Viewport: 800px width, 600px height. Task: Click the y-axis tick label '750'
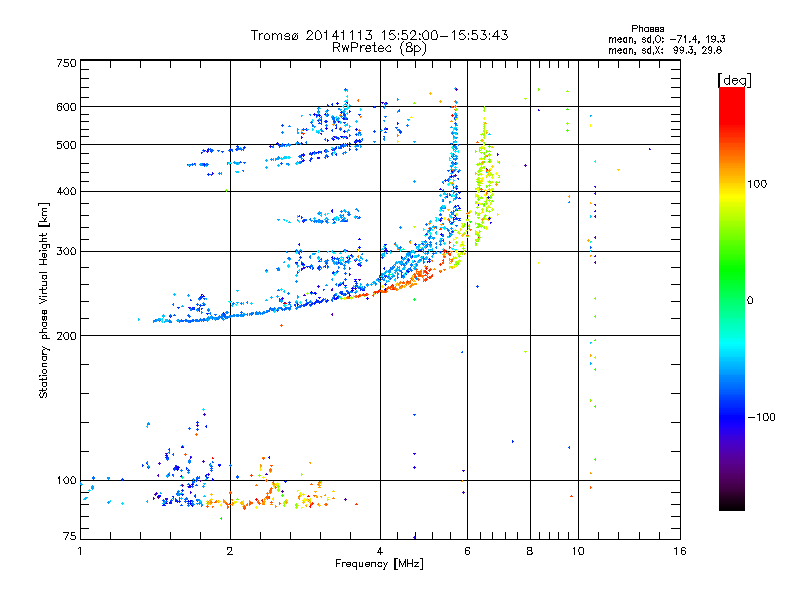pyautogui.click(x=66, y=63)
